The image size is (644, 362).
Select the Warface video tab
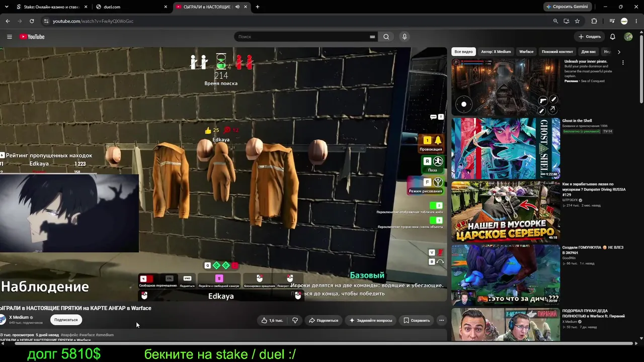click(x=211, y=7)
